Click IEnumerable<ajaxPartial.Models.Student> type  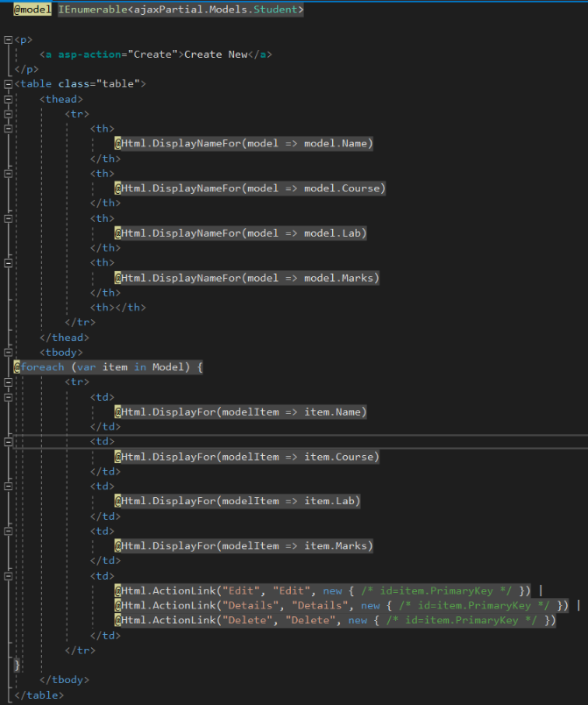(x=181, y=10)
